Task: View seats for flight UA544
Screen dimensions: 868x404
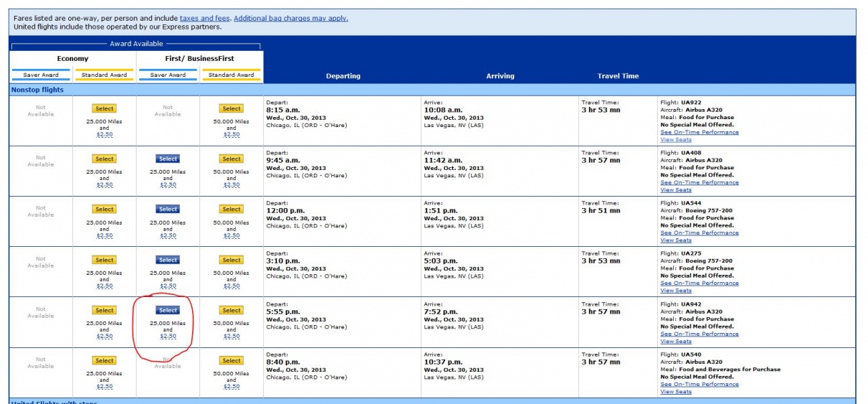Action: pyautogui.click(x=676, y=240)
